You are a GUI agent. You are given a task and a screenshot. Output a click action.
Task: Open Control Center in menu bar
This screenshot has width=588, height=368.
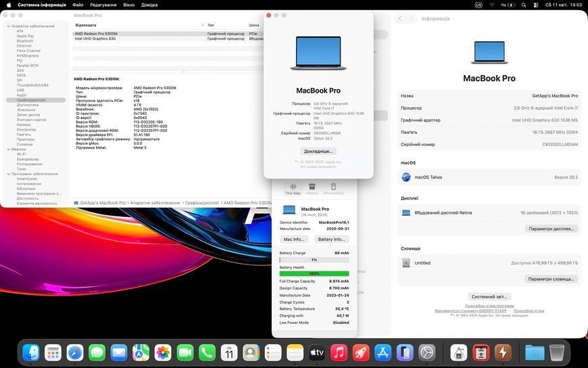tap(536, 5)
